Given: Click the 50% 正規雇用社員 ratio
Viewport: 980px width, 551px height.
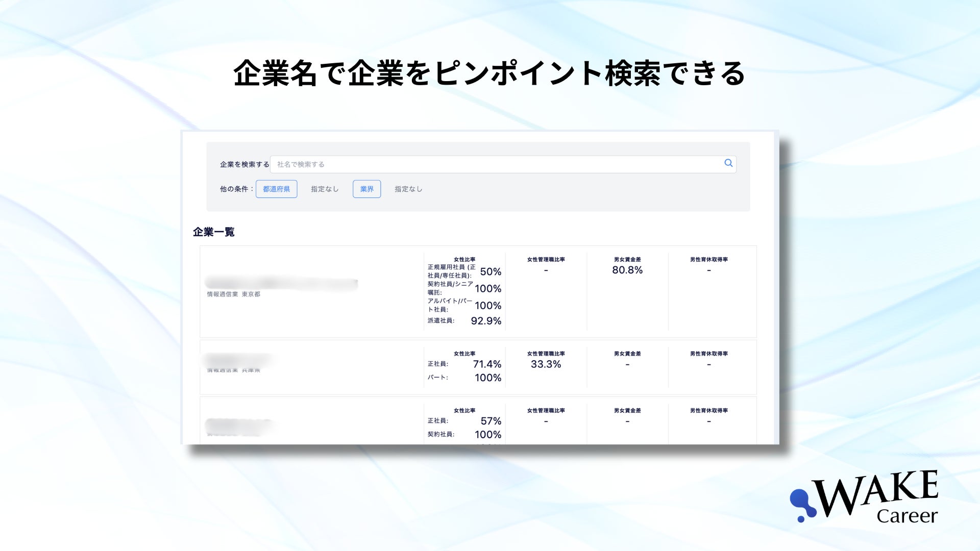Looking at the screenshot, I should coord(491,271).
